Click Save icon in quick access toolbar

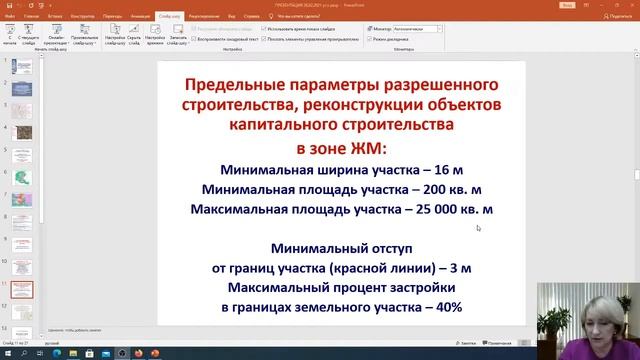(9, 5)
